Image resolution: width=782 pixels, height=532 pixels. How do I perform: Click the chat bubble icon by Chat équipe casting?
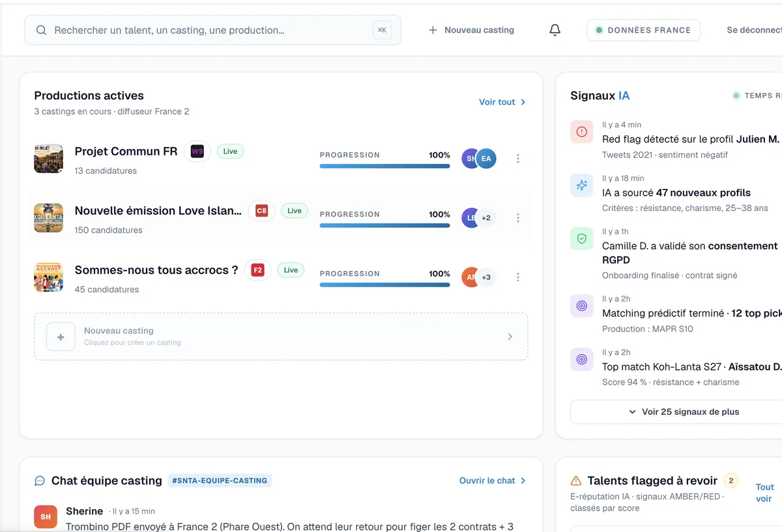[x=40, y=481]
